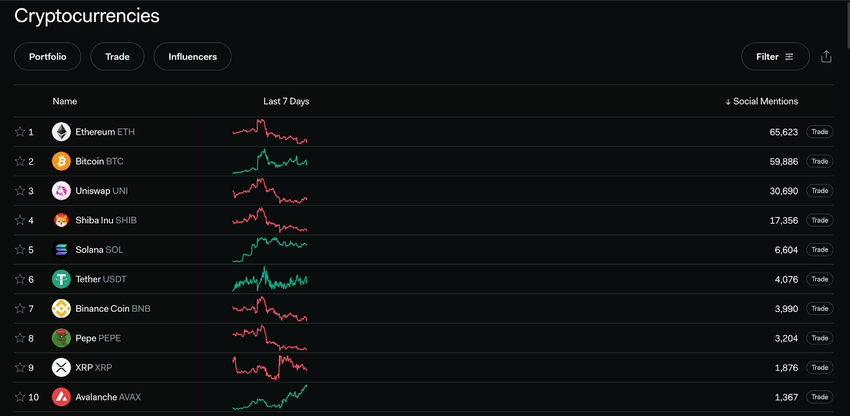Hit the Trade button on the XRP row
Image resolution: width=850 pixels, height=416 pixels.
[x=820, y=367]
